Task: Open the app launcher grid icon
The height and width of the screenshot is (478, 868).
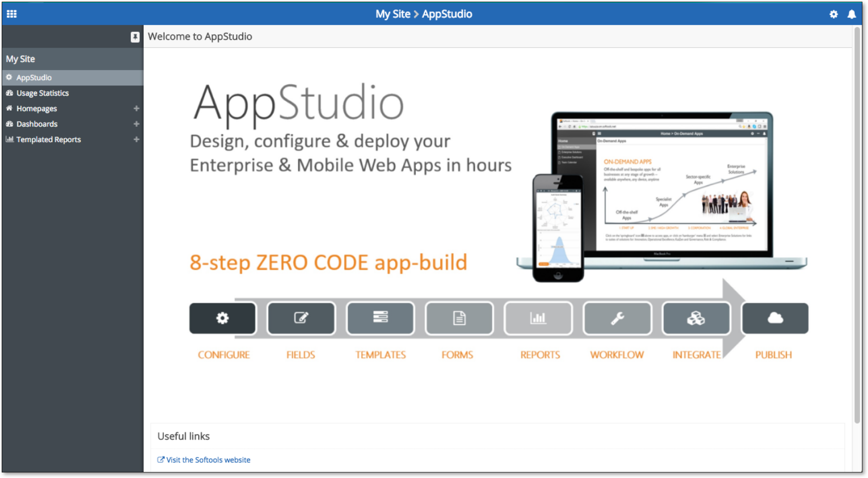Action: (12, 14)
